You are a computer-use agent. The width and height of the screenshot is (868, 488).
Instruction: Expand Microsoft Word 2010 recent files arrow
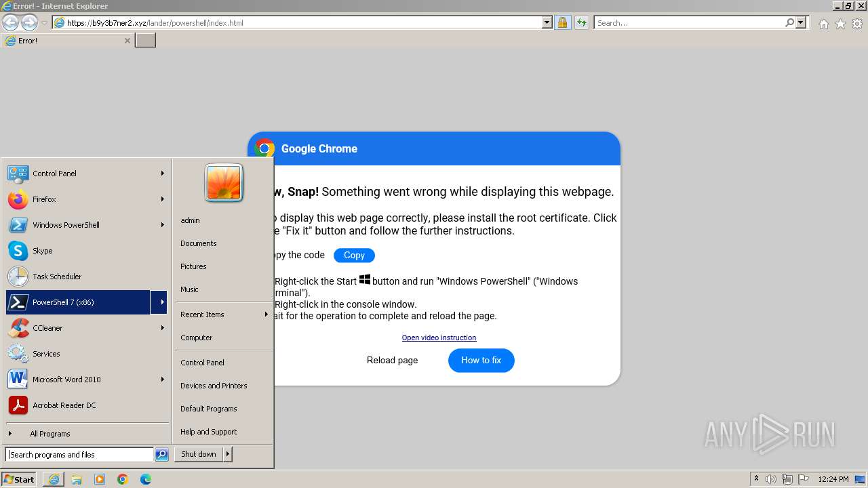[162, 380]
